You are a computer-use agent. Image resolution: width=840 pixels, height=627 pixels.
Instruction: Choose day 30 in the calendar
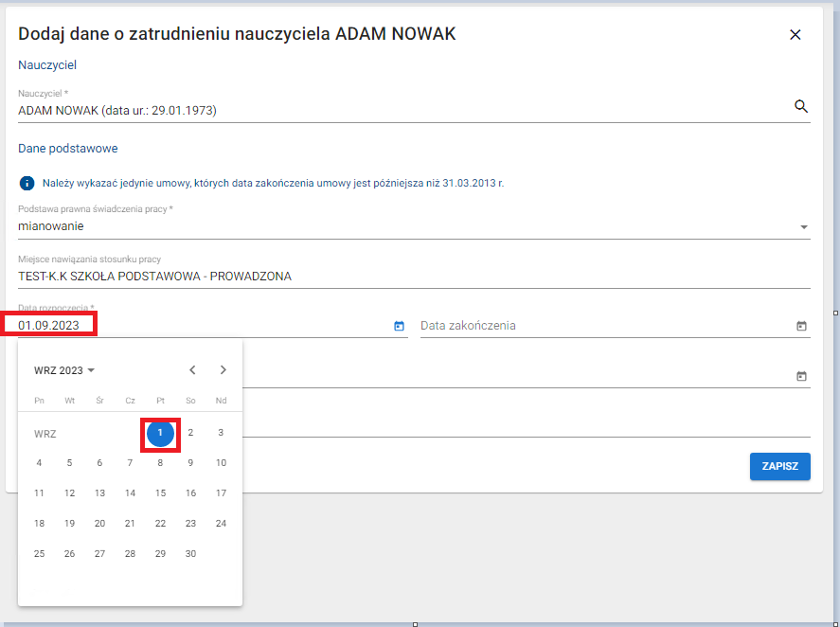[190, 554]
